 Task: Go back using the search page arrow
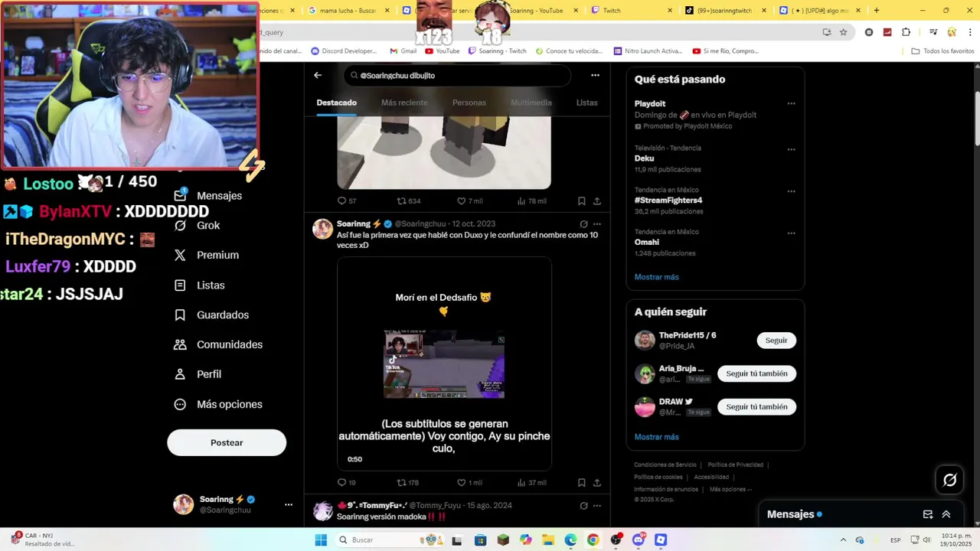pos(318,75)
